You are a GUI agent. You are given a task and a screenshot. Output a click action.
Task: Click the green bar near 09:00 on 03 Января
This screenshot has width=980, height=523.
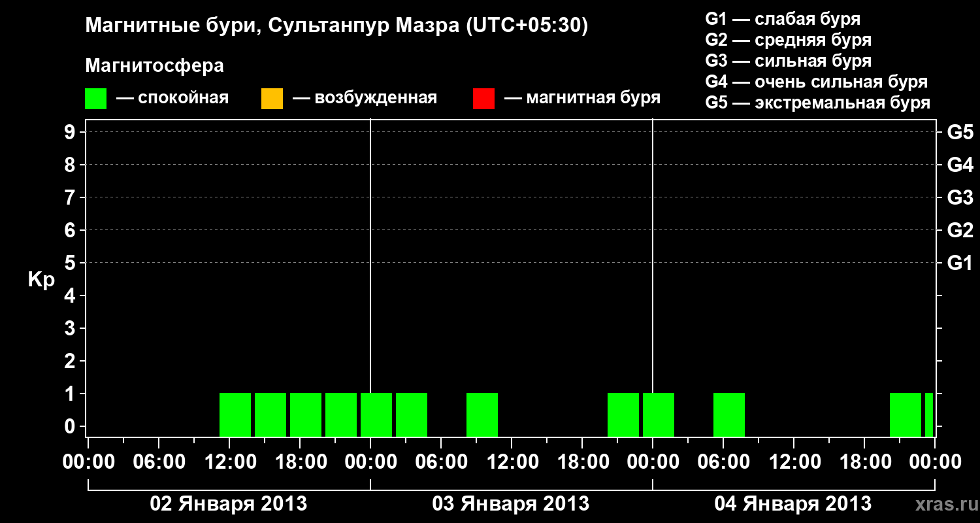(x=482, y=414)
